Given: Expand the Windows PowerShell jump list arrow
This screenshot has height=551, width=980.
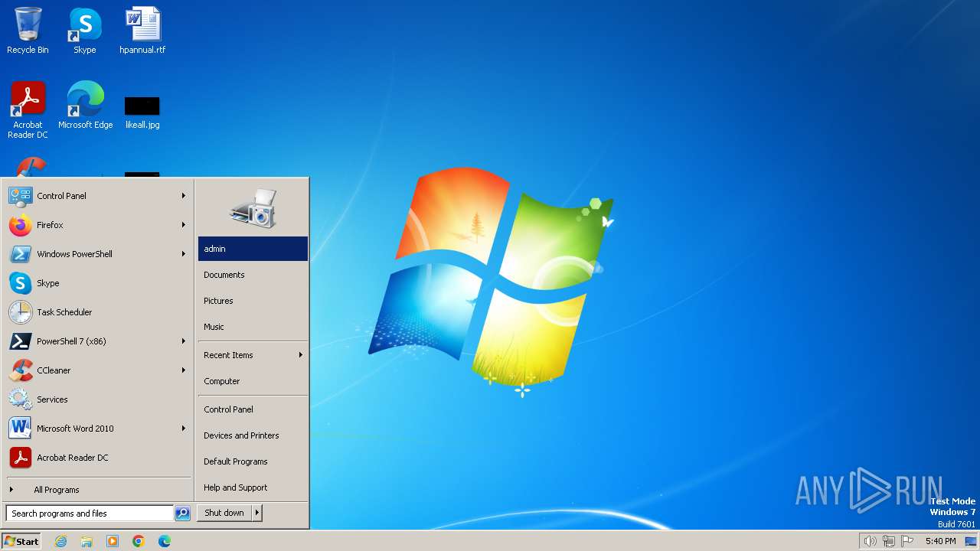Looking at the screenshot, I should tap(184, 254).
